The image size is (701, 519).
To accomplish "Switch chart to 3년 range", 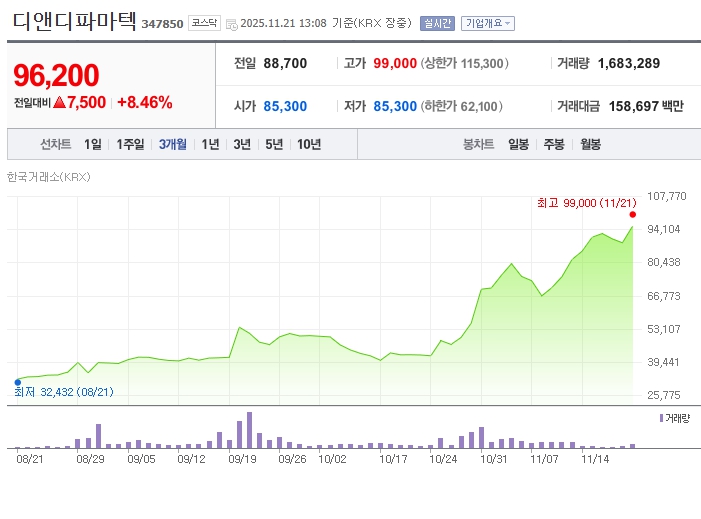I will [x=242, y=144].
